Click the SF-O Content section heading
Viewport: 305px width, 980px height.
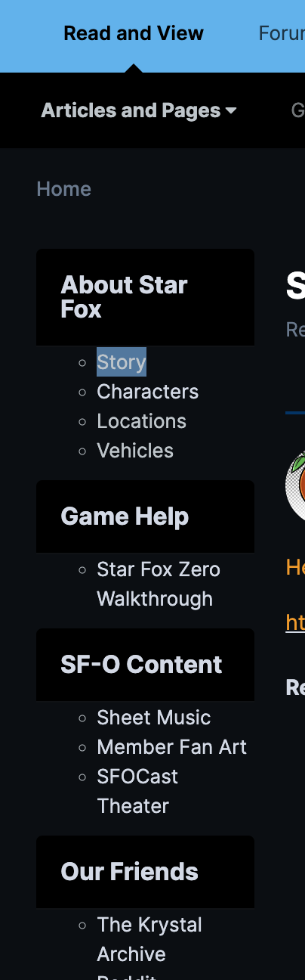[x=141, y=665]
